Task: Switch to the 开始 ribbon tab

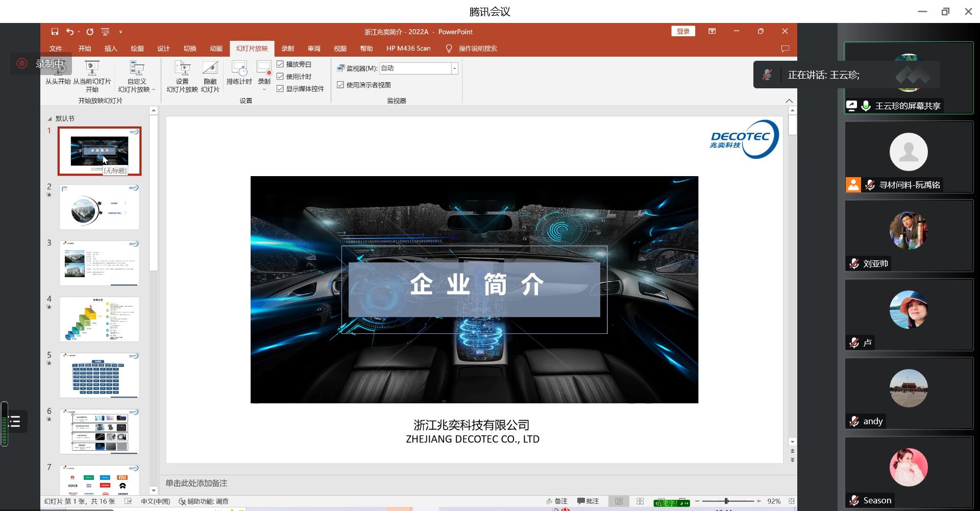Action: coord(85,48)
